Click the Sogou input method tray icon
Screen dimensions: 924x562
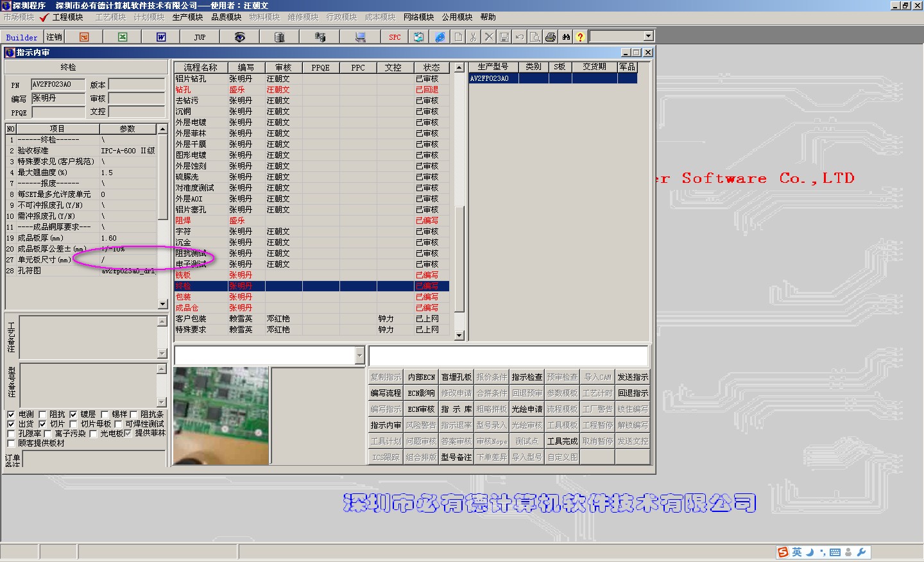coord(783,552)
